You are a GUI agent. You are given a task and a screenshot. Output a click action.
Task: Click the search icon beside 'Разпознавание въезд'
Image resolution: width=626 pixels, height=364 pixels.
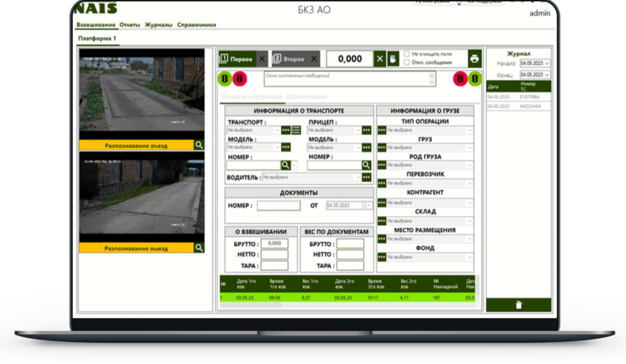(x=199, y=145)
